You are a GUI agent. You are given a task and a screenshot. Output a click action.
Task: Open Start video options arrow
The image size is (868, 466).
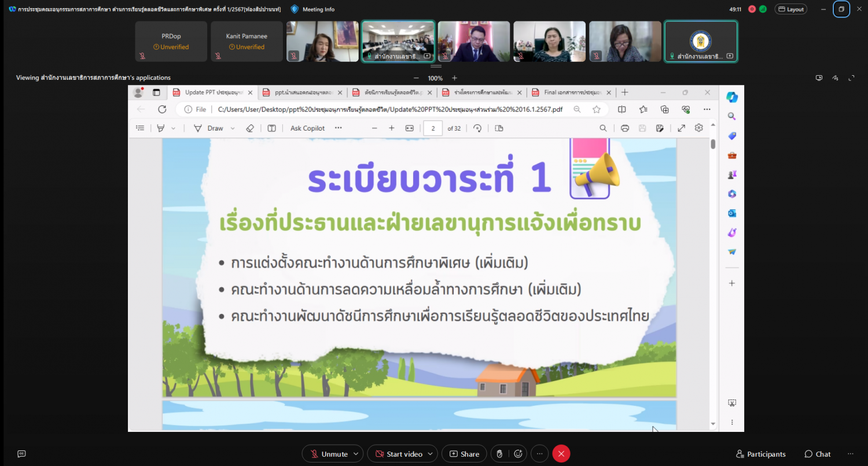pyautogui.click(x=431, y=454)
